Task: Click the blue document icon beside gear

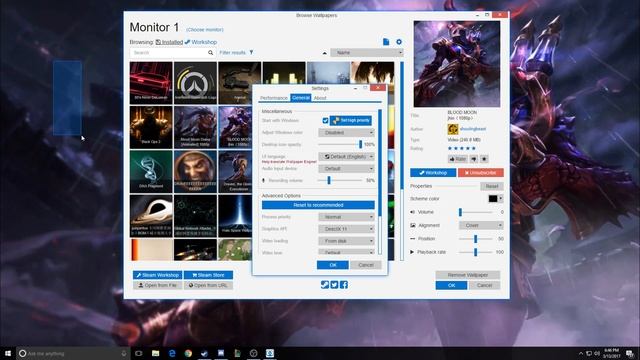Action: (x=386, y=42)
